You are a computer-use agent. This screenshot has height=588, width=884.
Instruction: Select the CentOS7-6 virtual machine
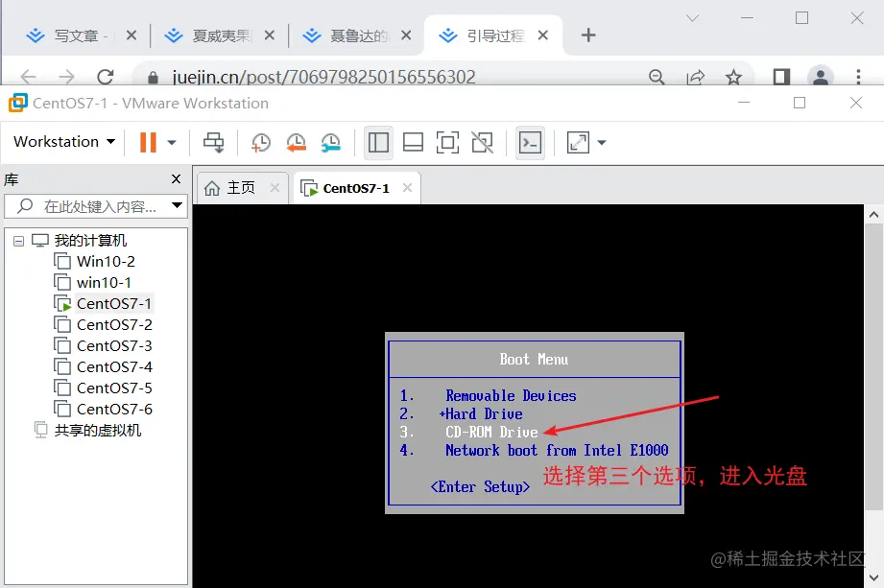click(x=114, y=409)
